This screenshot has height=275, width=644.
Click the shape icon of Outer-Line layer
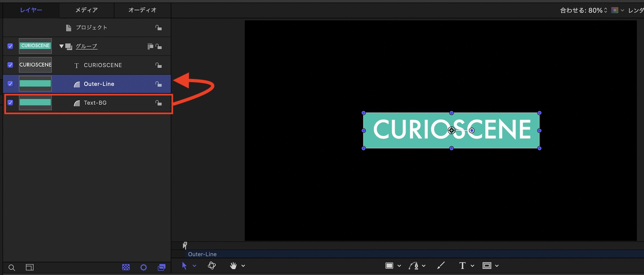coord(77,84)
